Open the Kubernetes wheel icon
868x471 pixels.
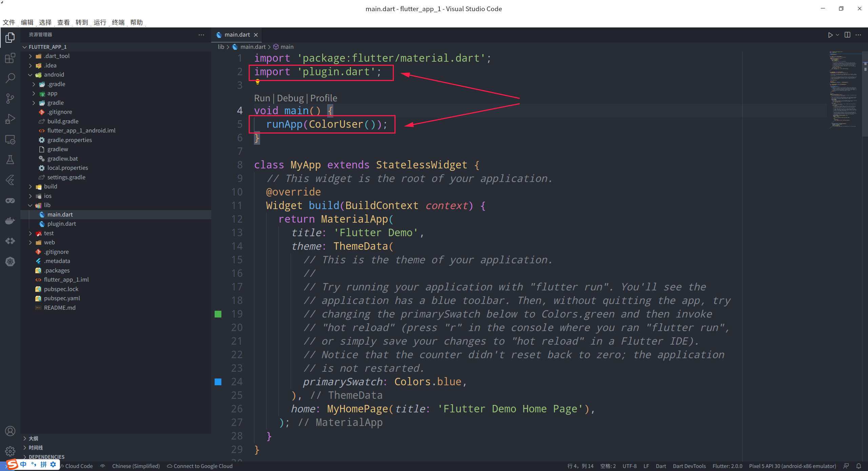point(10,261)
